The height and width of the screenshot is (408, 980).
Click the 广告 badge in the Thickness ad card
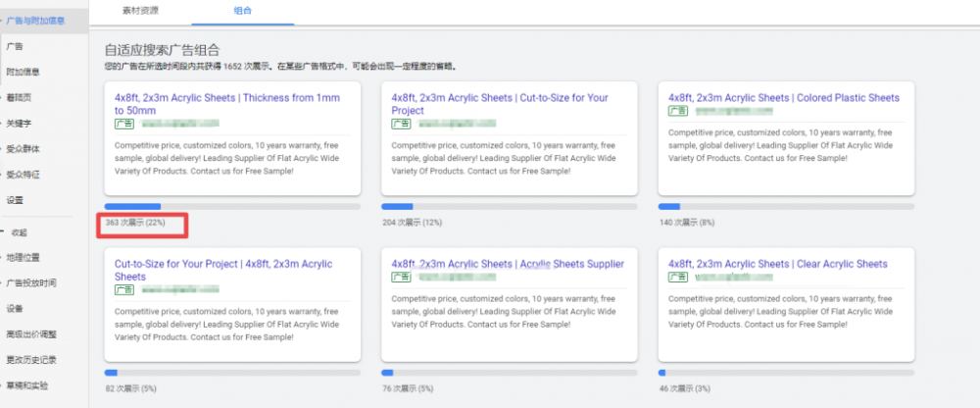(x=123, y=125)
